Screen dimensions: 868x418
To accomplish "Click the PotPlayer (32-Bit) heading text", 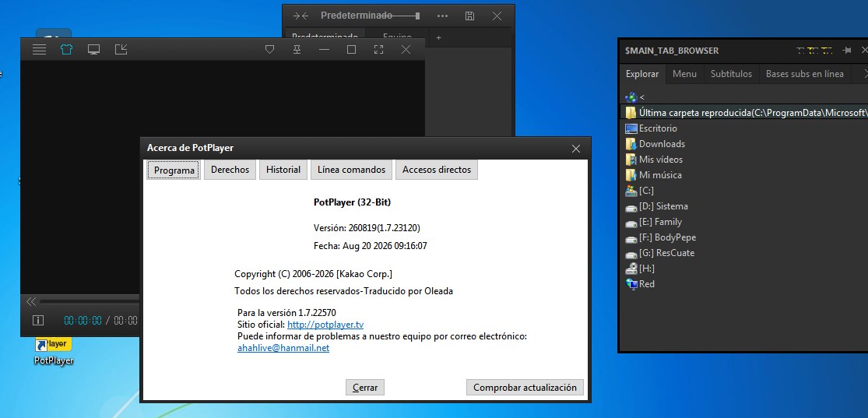I will click(x=352, y=202).
